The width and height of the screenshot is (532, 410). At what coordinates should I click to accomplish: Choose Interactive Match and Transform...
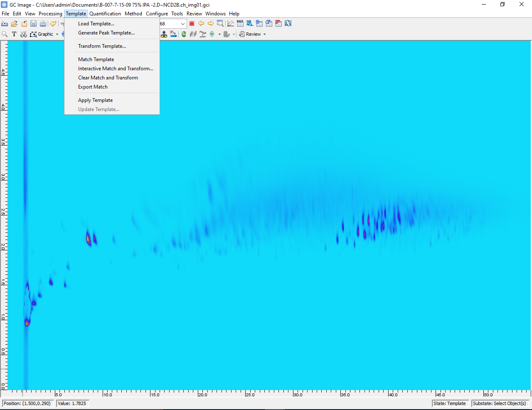coord(116,69)
